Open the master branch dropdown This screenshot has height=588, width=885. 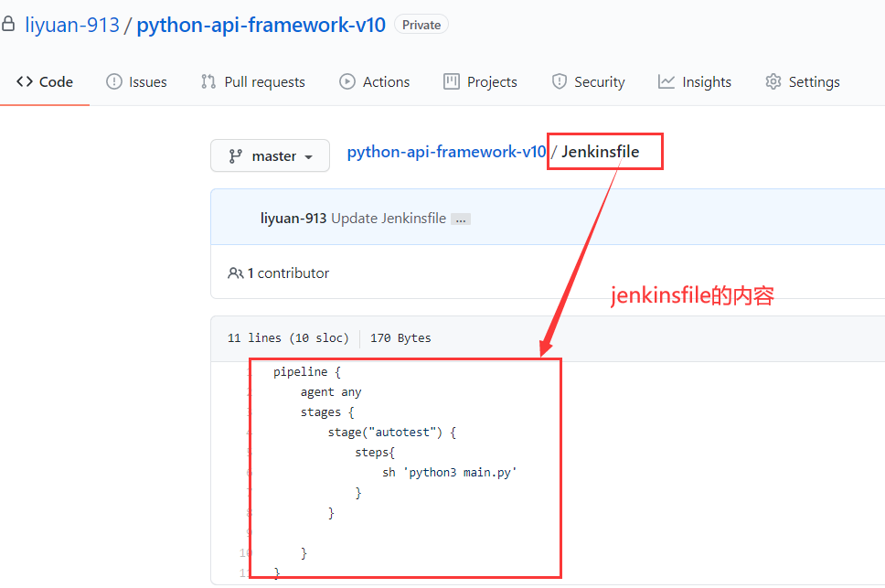(270, 156)
